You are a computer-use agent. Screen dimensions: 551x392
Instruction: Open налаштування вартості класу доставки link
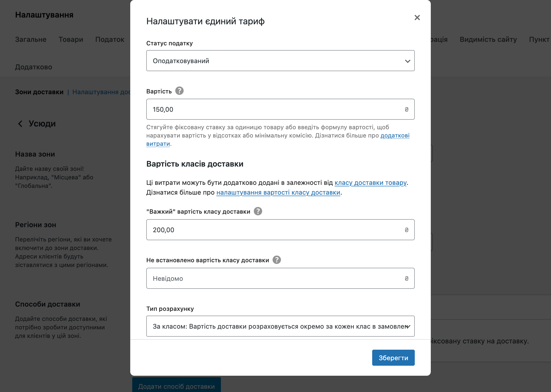click(278, 192)
